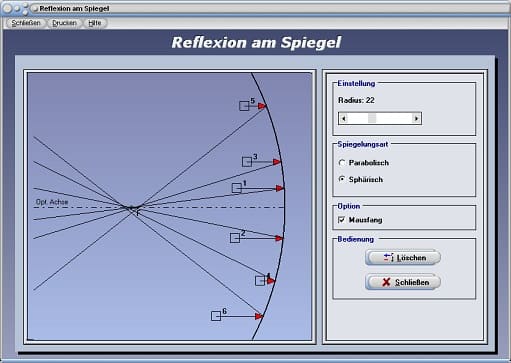Click the Radius: 22 value text
The height and width of the screenshot is (363, 511).
[356, 100]
